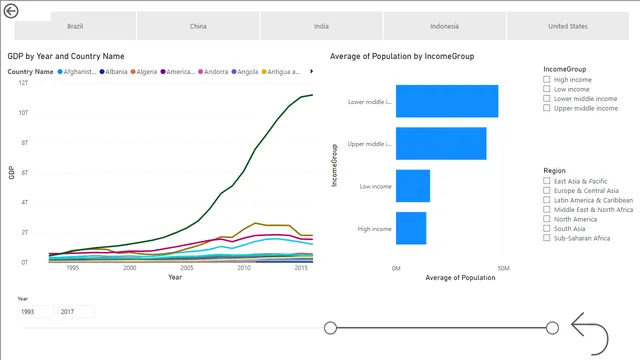Check the Low income checkbox
Viewport: 640px width, 360px height.
point(547,89)
